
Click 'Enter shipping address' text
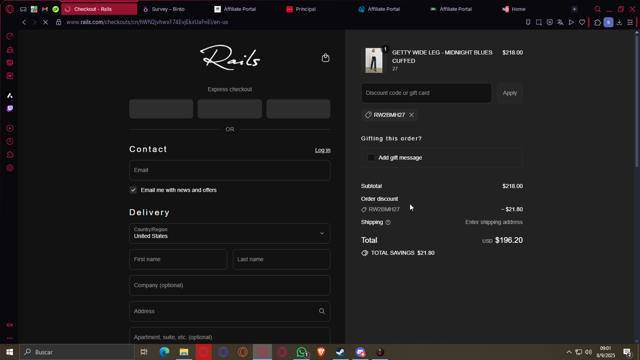point(494,222)
